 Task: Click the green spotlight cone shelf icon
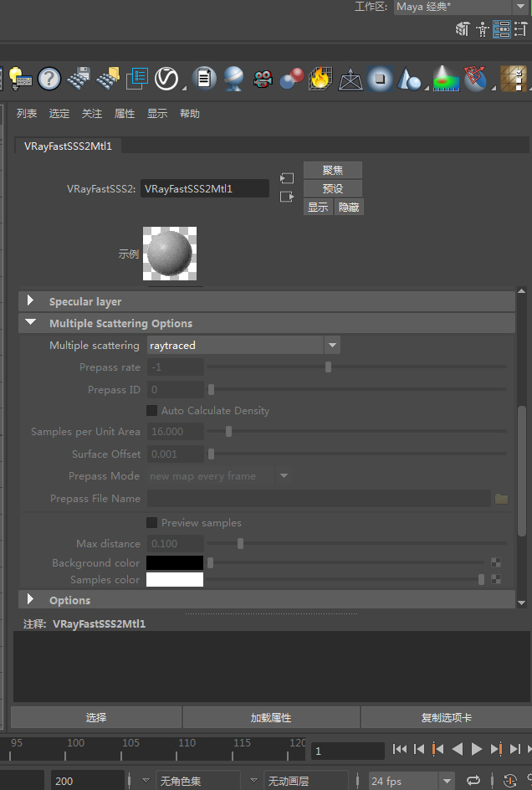point(446,79)
